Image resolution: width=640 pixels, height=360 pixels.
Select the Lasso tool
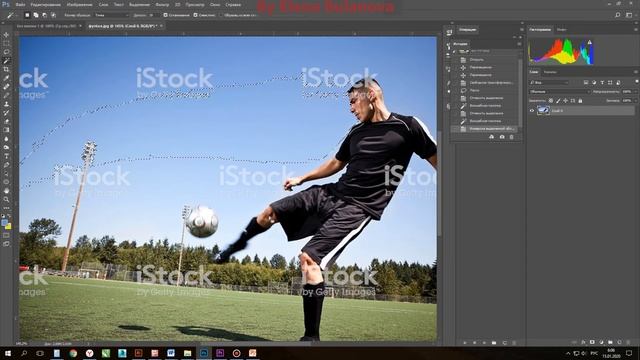(6, 52)
